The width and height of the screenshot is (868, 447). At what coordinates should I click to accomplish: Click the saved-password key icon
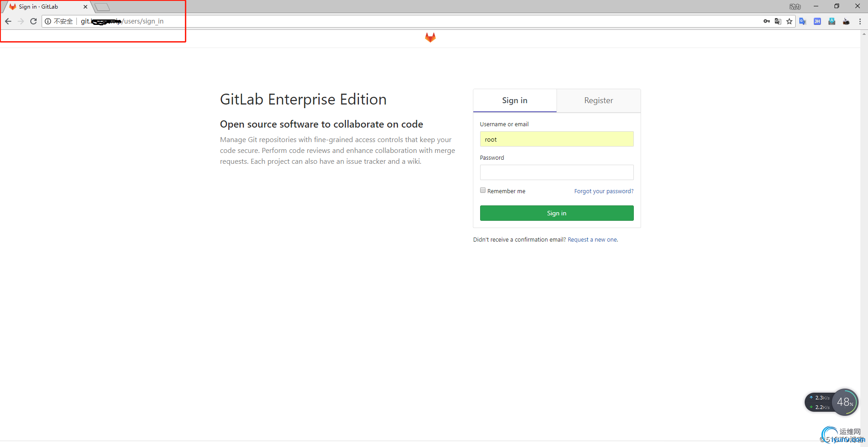(767, 21)
